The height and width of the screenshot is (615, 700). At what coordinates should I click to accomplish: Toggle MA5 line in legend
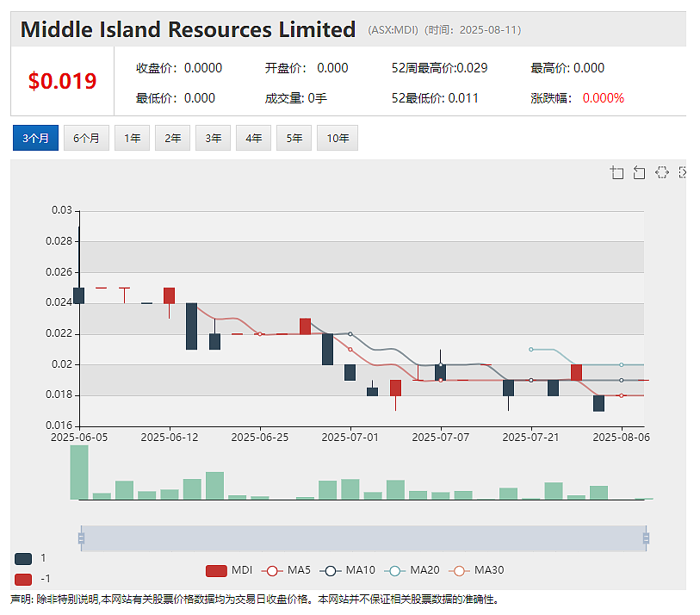[x=286, y=570]
